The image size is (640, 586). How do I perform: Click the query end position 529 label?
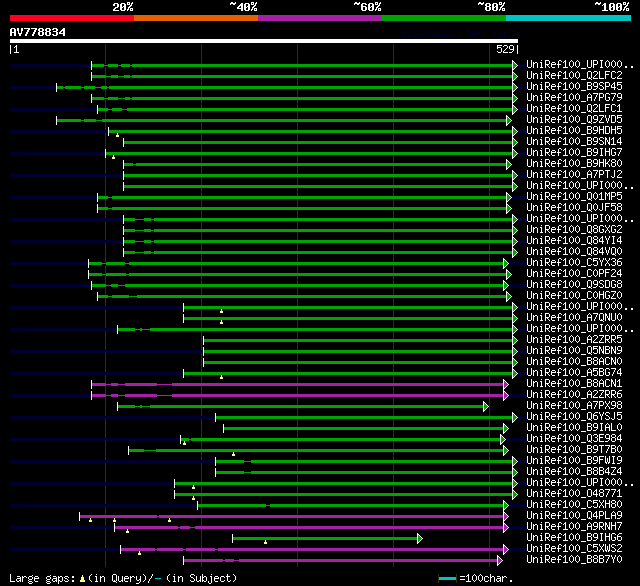(505, 49)
